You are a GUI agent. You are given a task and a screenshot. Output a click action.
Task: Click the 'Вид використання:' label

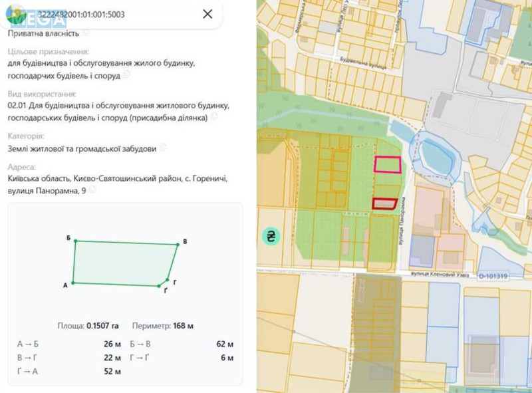pos(42,94)
